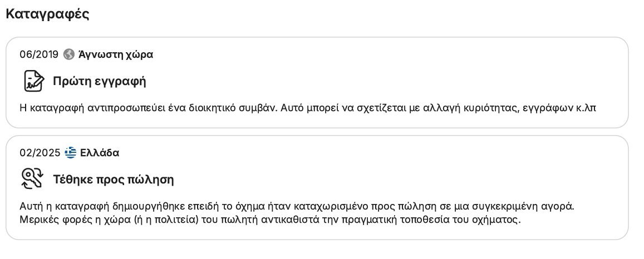Viewport: 644px width, 259px height.
Task: Click the Ελλάδα country label
Action: click(x=100, y=153)
